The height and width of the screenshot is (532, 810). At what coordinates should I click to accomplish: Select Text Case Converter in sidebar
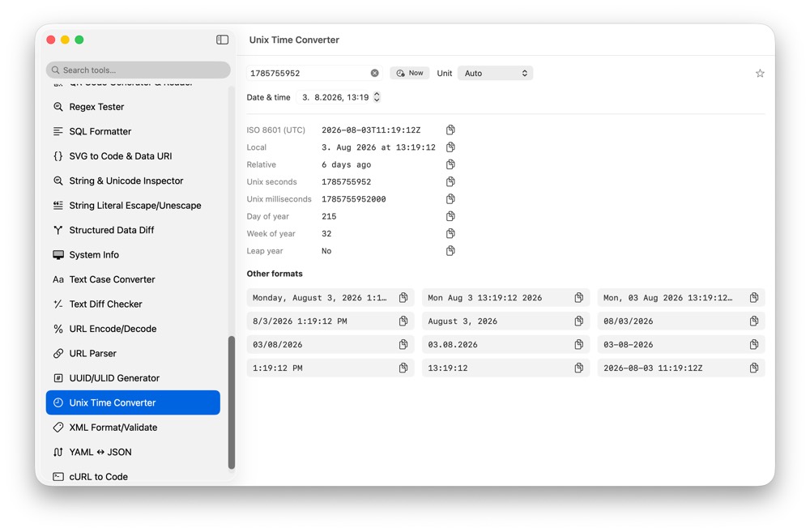point(133,279)
